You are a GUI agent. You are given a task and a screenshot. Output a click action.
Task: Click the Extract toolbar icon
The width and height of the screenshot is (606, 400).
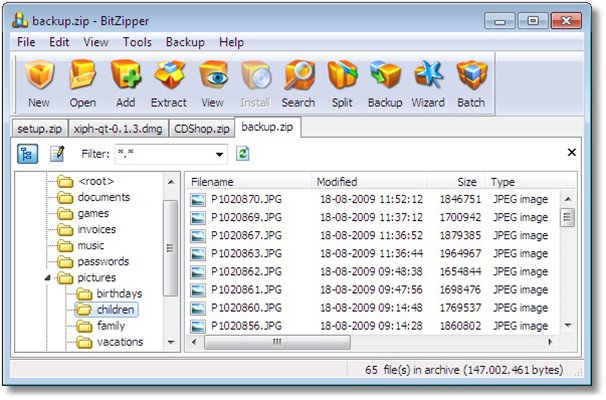[169, 83]
